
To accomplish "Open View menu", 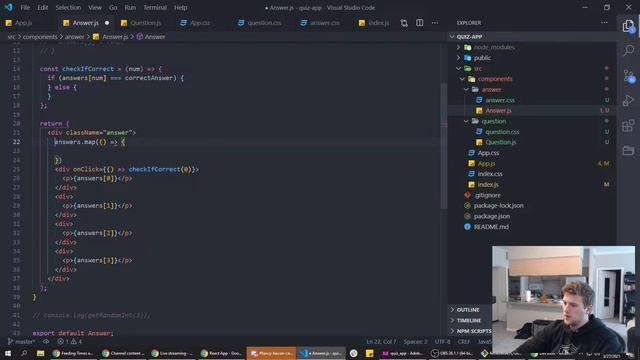I will tap(95, 8).
